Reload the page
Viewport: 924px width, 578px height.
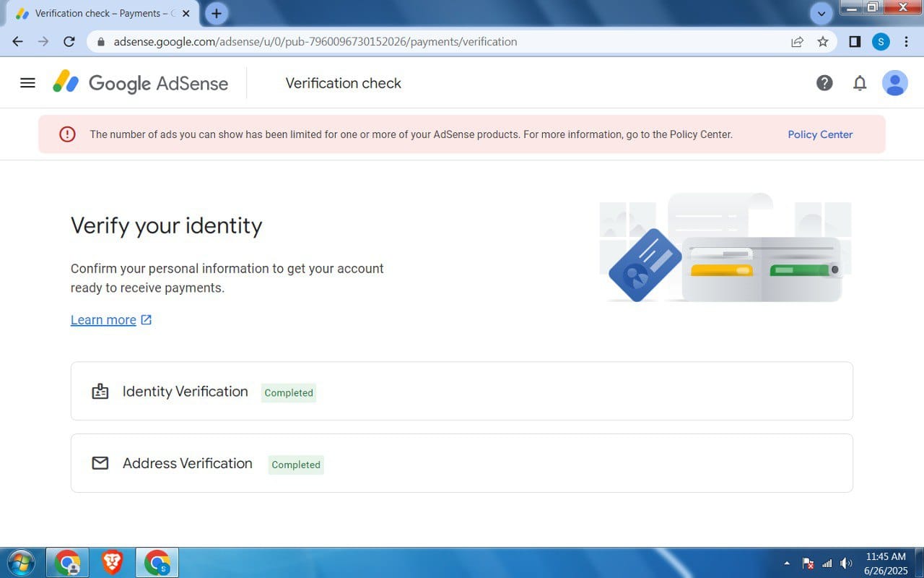pyautogui.click(x=69, y=42)
